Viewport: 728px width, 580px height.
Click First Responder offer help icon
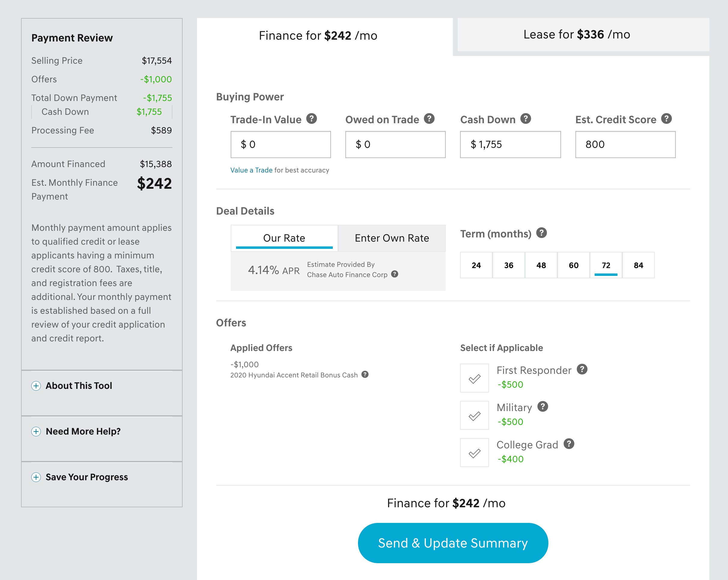click(582, 369)
